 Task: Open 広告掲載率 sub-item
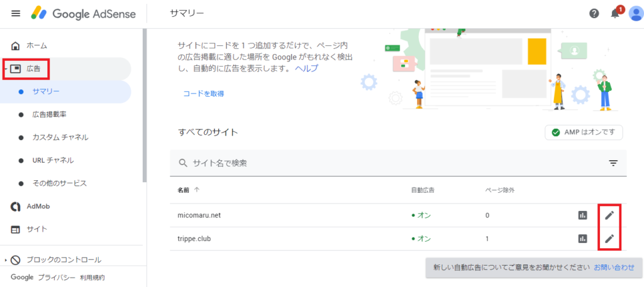[x=49, y=115]
